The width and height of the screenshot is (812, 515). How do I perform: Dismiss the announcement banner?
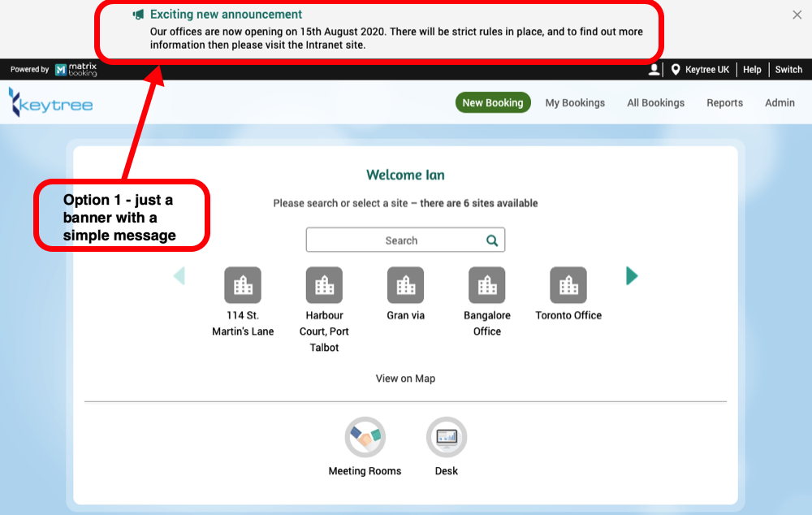click(x=797, y=15)
